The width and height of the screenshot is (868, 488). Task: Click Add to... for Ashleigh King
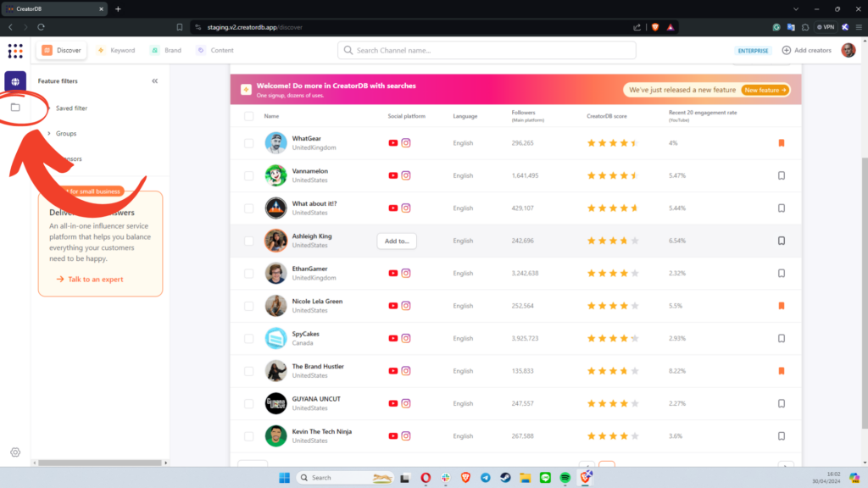[397, 241]
